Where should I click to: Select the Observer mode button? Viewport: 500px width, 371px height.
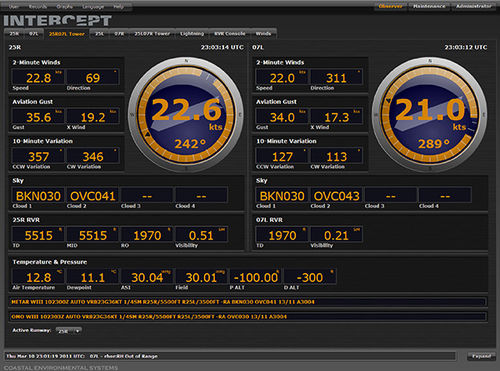pos(390,6)
